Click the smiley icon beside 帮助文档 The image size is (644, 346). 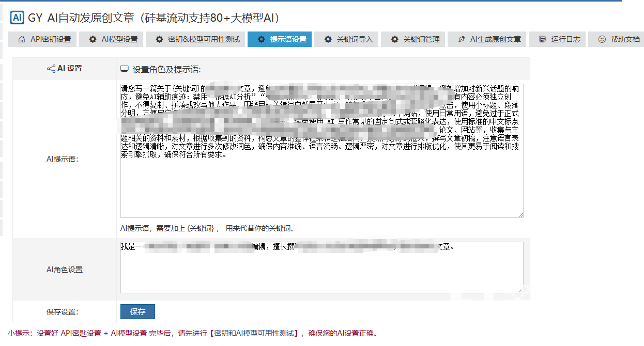602,39
